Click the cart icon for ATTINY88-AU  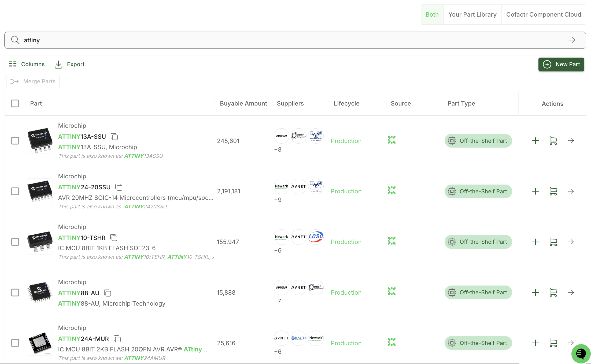tap(553, 292)
